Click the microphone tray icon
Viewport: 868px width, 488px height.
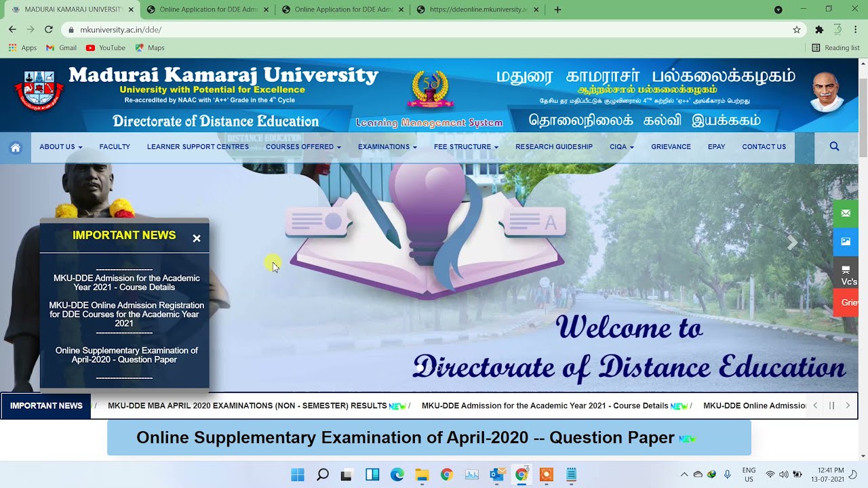pyautogui.click(x=728, y=474)
